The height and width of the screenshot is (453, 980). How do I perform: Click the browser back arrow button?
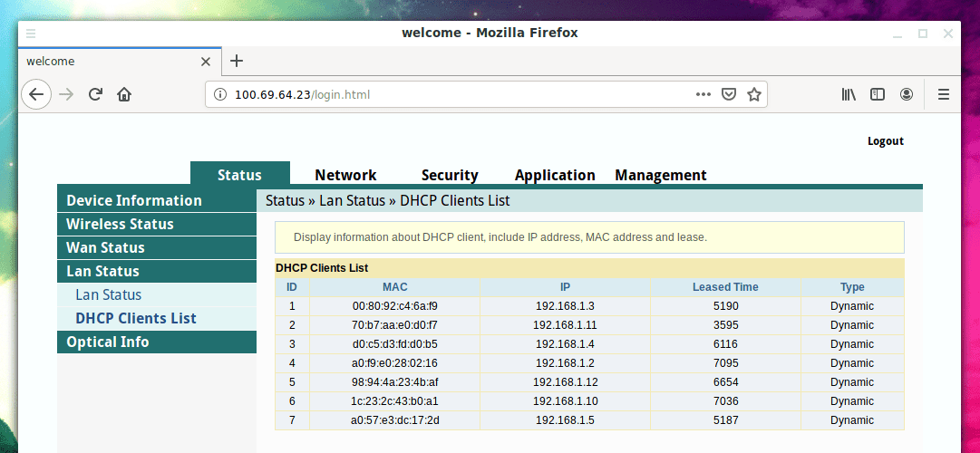(36, 94)
